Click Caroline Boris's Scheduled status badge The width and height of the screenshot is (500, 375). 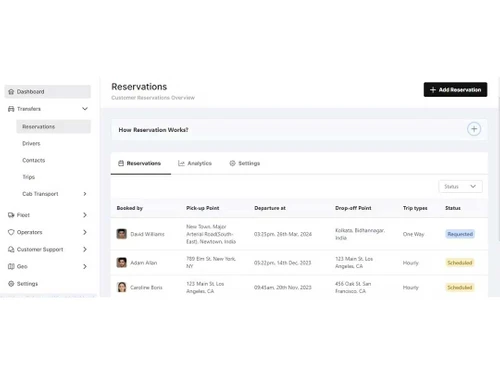pos(460,287)
